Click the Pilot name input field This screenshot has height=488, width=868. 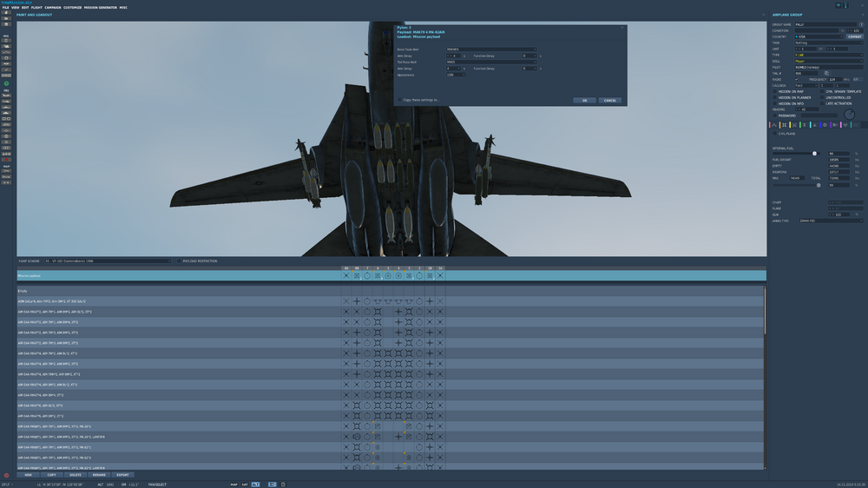[x=829, y=67]
